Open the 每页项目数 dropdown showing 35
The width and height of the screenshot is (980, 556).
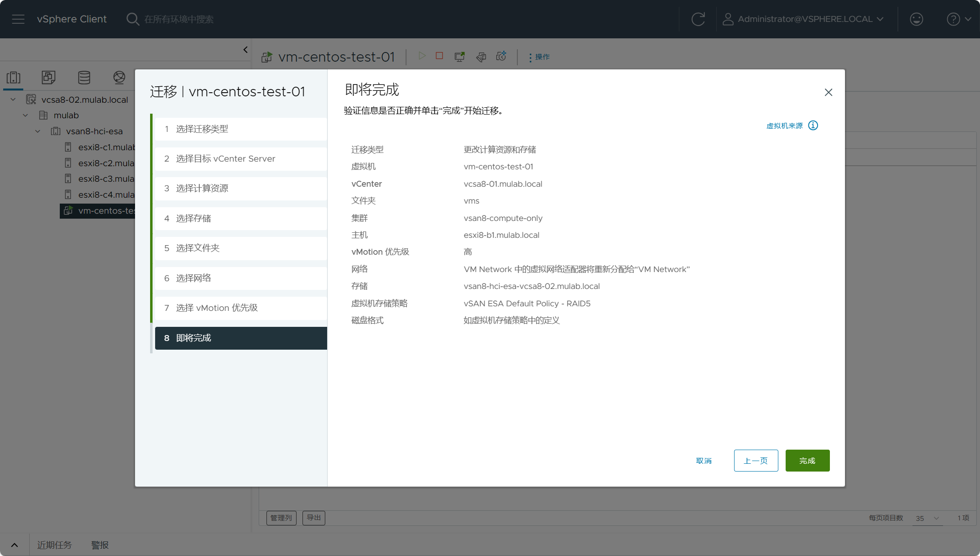click(x=928, y=518)
